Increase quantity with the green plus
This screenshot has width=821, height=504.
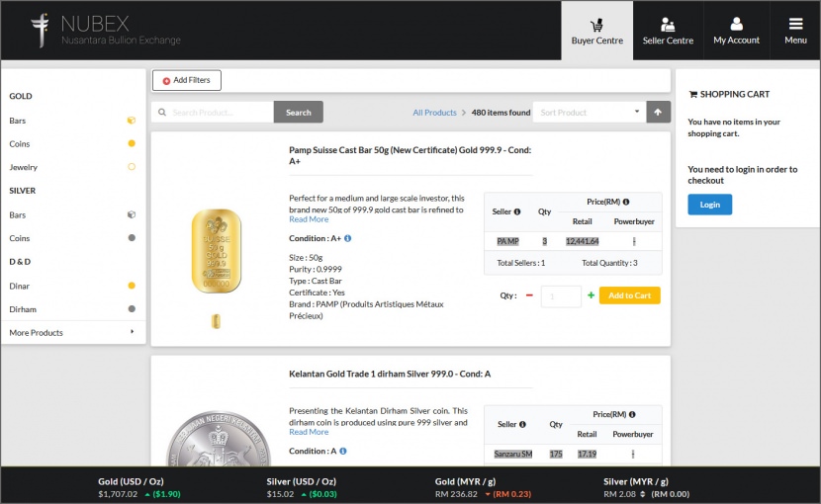coord(591,295)
